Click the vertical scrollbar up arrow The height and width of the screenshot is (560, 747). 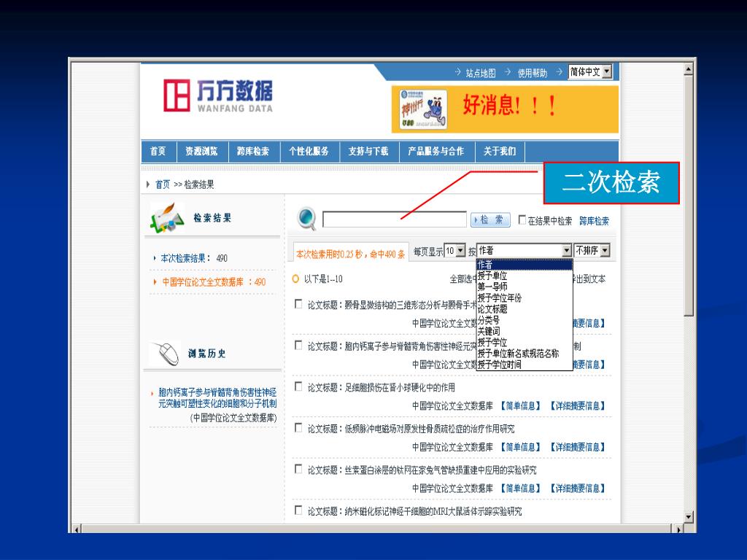coord(689,69)
